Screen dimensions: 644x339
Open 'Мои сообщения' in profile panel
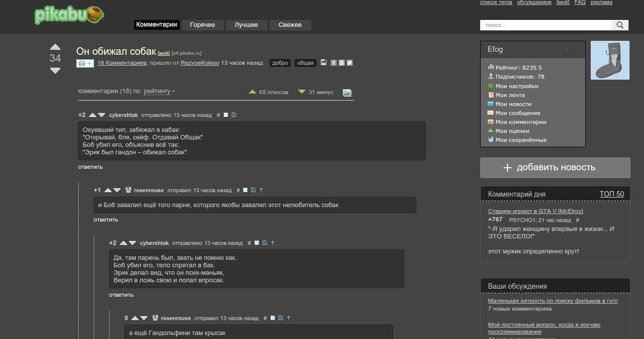pyautogui.click(x=517, y=113)
